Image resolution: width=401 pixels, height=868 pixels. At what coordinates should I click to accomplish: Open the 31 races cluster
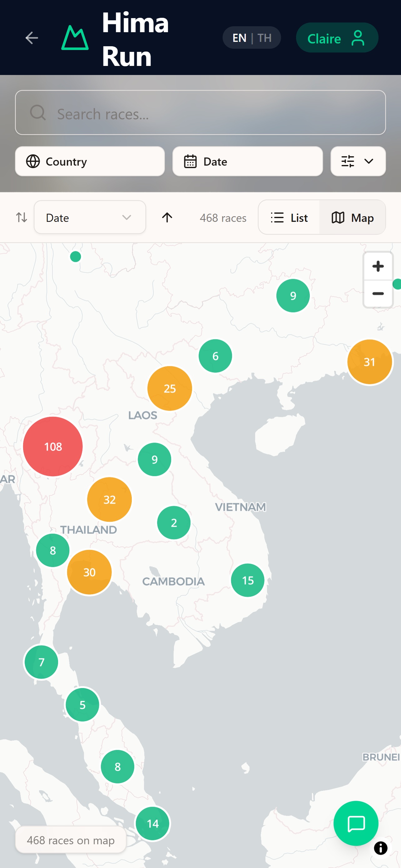coord(369,362)
